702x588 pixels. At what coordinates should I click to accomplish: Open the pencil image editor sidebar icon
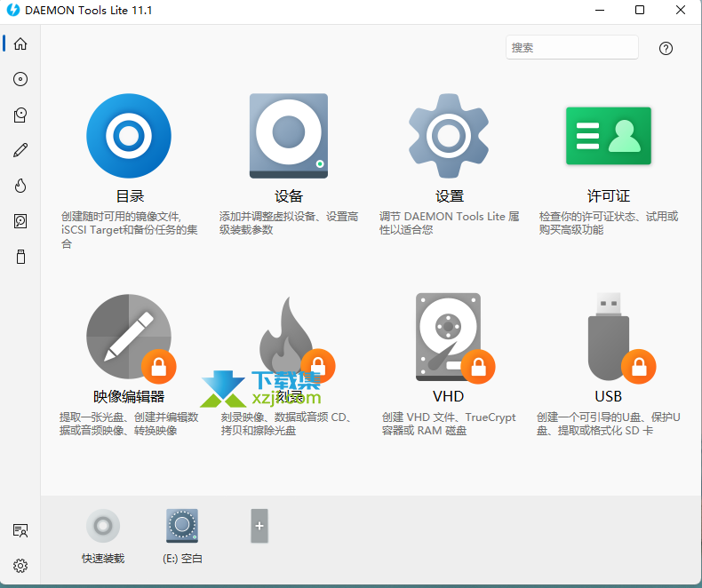pos(20,150)
